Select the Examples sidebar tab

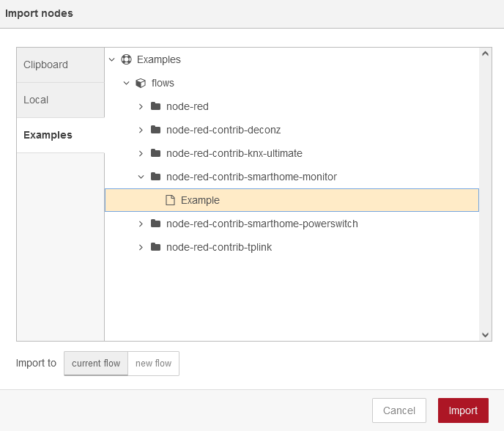click(x=60, y=135)
